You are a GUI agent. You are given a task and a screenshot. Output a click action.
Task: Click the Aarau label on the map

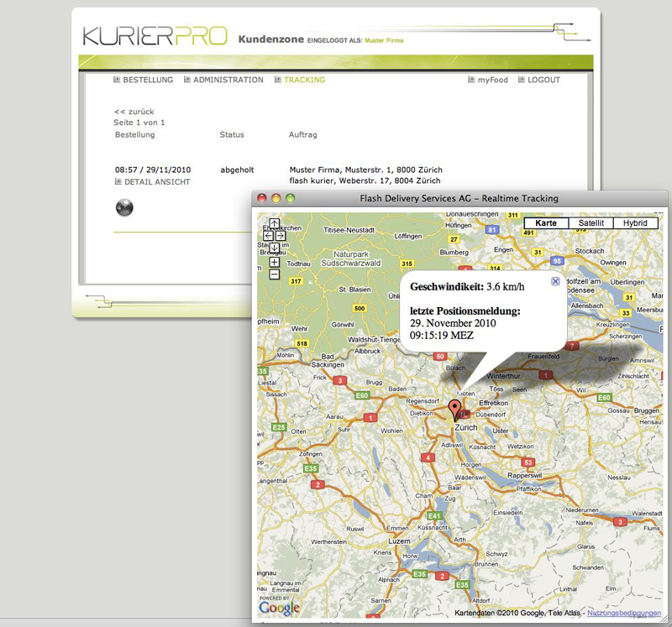click(x=334, y=416)
